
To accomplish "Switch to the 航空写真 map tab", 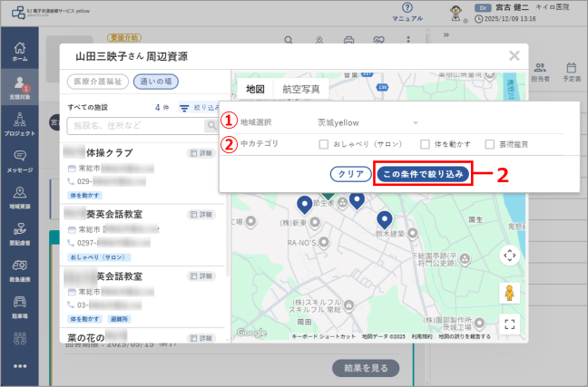I will [301, 89].
